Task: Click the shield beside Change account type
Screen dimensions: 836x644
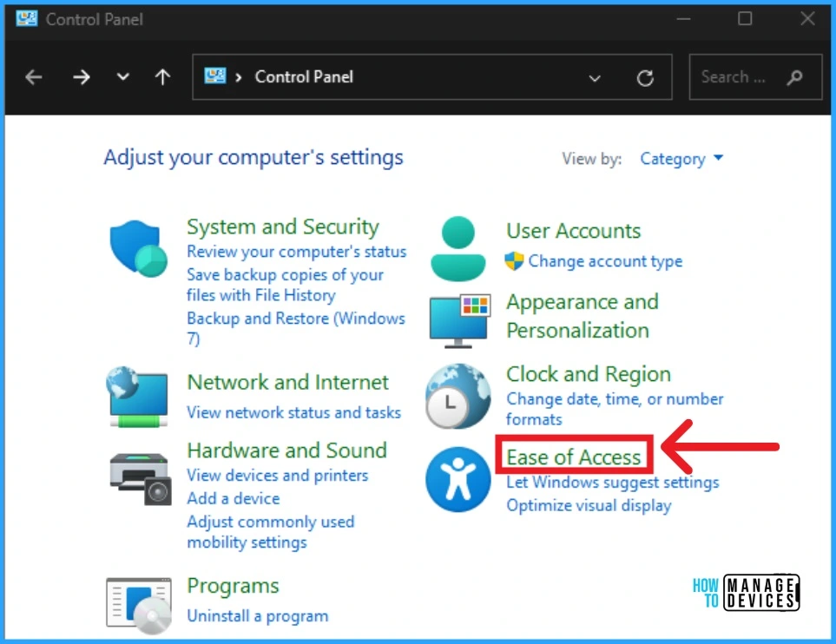Action: pos(514,260)
